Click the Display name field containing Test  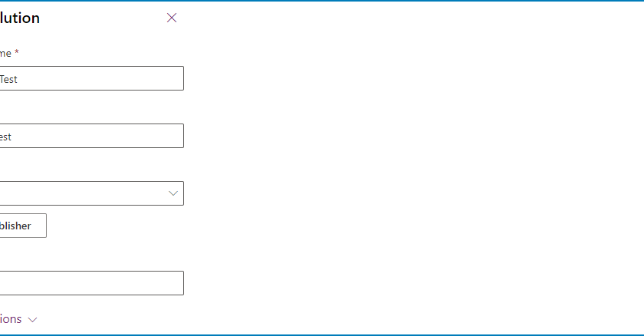tap(92, 78)
